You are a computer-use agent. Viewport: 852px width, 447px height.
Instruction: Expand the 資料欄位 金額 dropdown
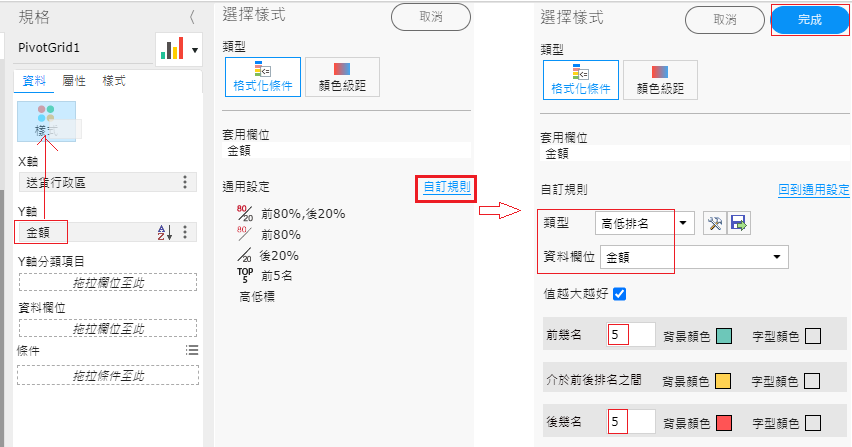[694, 257]
